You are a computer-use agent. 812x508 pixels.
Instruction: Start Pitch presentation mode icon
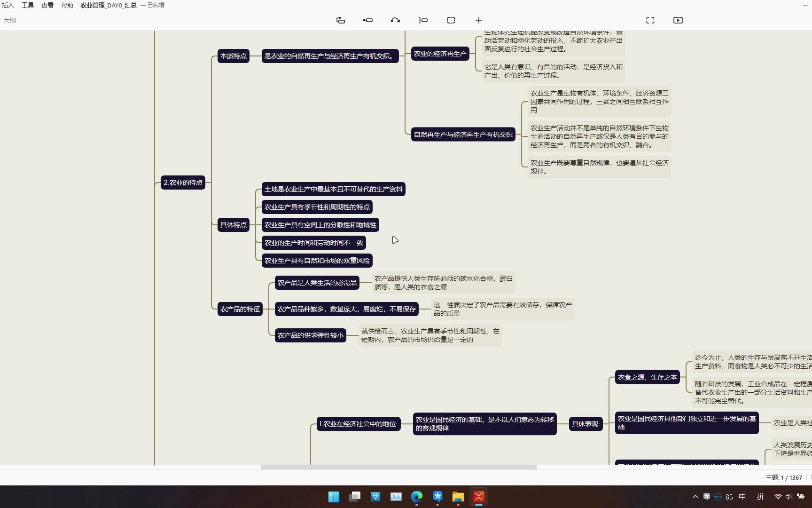tap(678, 20)
